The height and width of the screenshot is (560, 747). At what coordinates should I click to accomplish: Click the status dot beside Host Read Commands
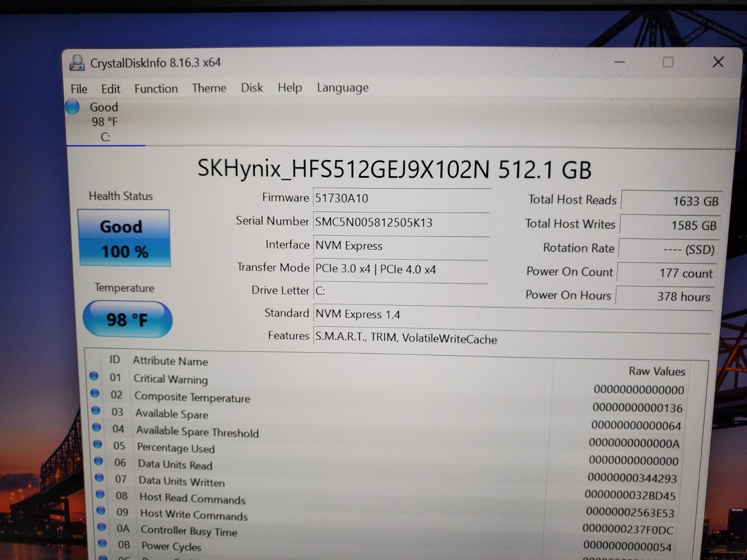(100, 494)
